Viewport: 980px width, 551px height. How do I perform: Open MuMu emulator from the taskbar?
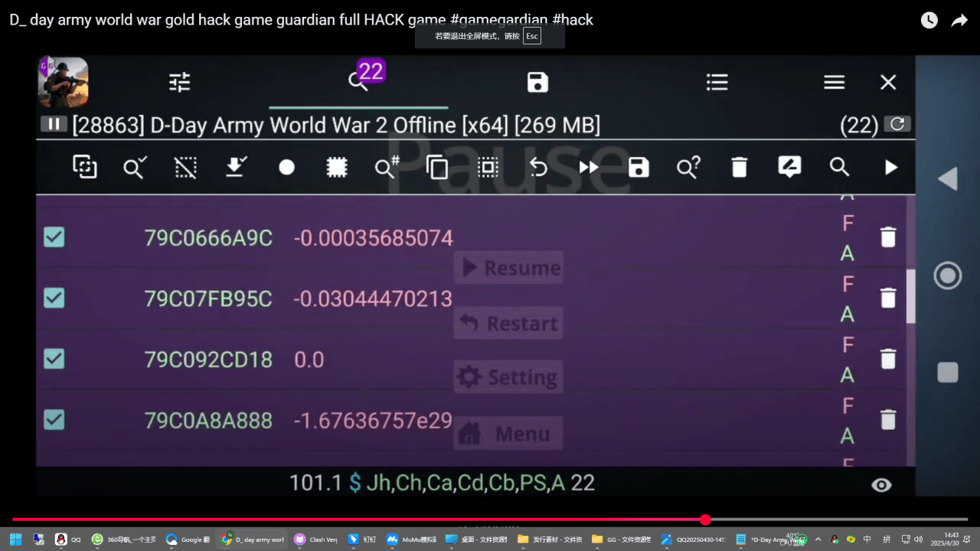pos(411,539)
